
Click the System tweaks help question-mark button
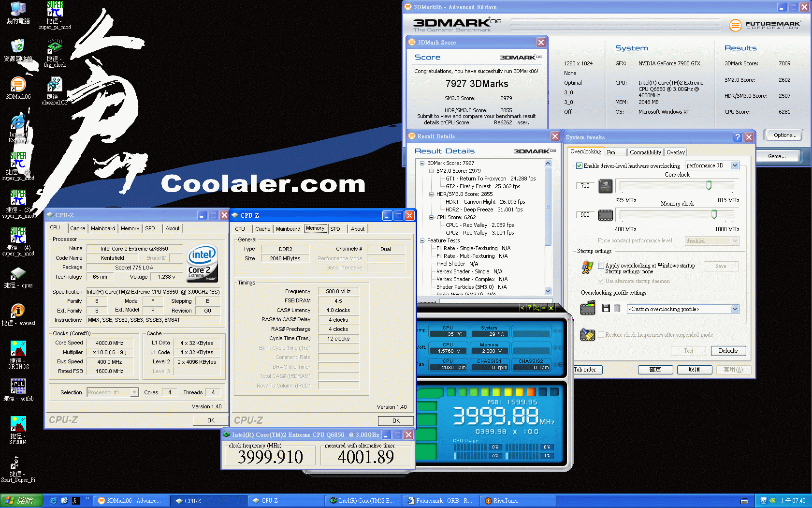(738, 137)
